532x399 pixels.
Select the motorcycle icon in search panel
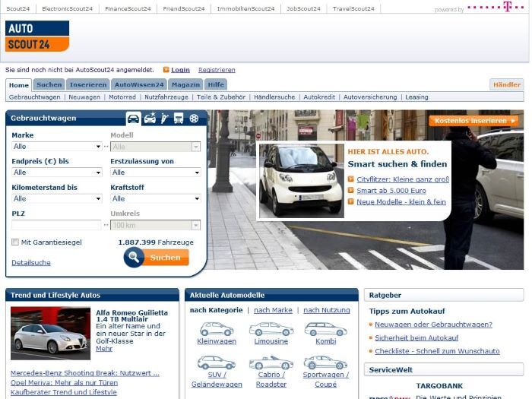[x=165, y=118]
